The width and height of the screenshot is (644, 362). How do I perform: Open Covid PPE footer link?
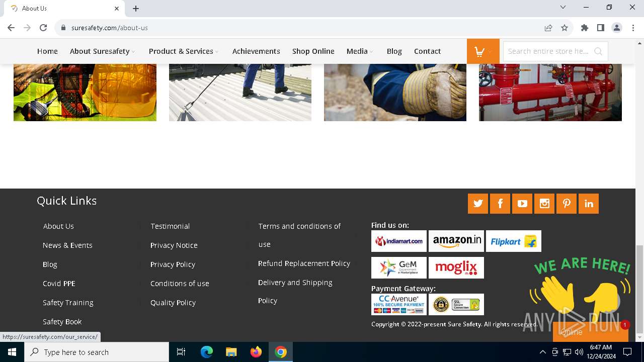[x=59, y=284]
